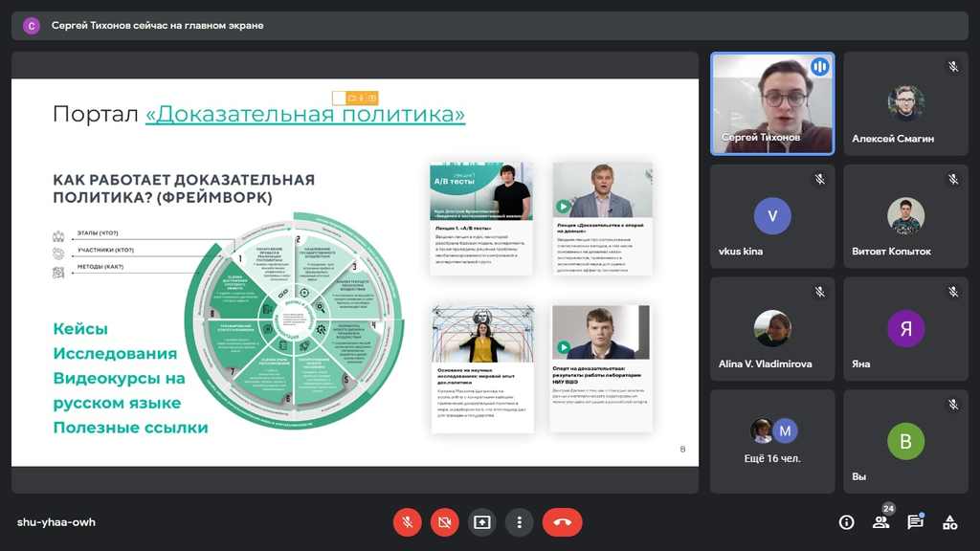The width and height of the screenshot is (980, 551).
Task: Click 'Полезные ссылки' on the slide
Action: click(130, 428)
